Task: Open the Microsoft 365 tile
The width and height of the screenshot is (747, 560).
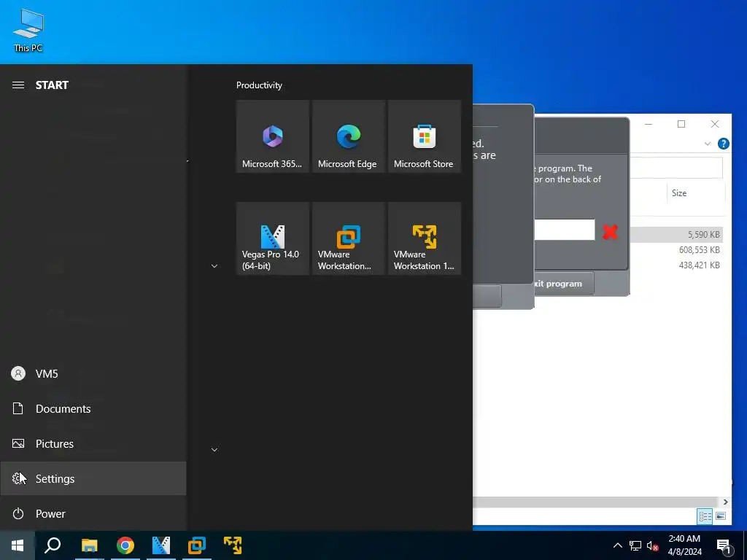Action: pos(273,136)
